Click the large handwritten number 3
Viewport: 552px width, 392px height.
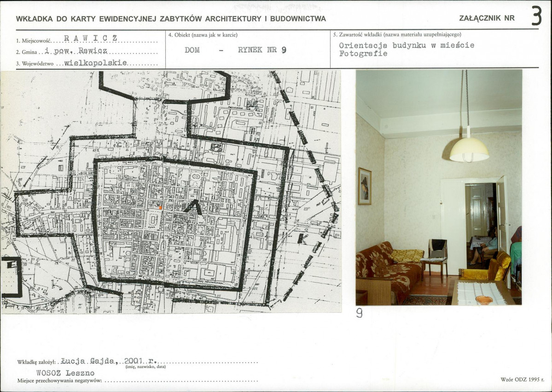(x=536, y=16)
